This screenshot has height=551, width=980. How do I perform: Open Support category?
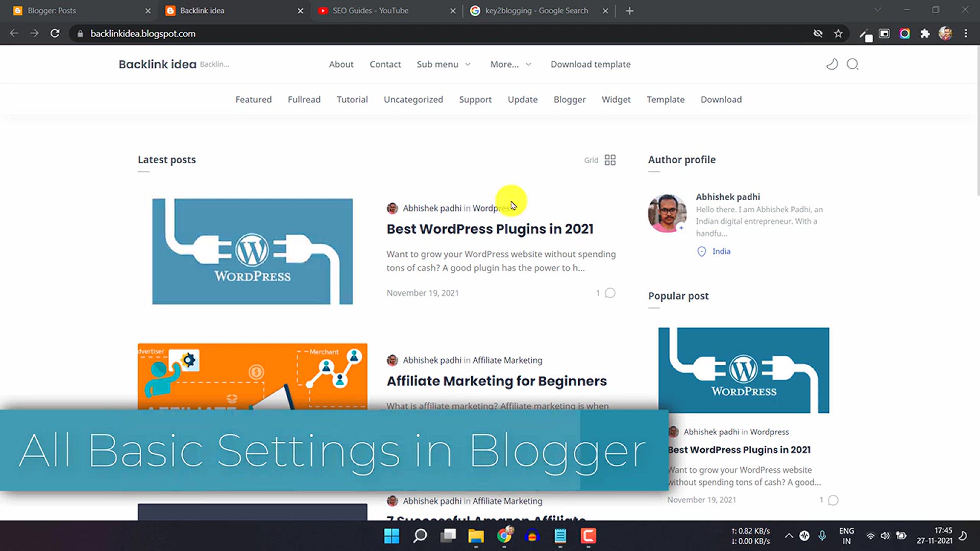[475, 99]
